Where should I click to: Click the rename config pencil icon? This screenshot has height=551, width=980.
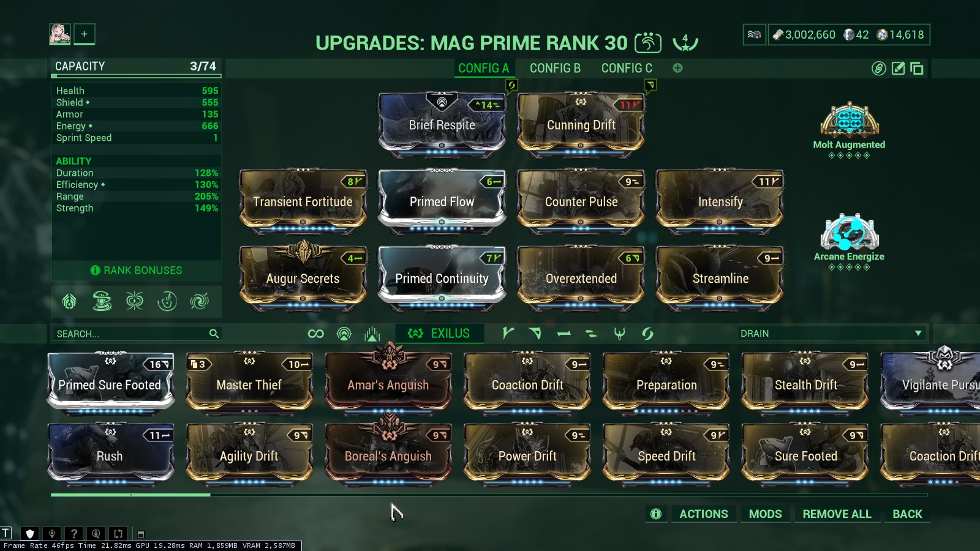(898, 69)
